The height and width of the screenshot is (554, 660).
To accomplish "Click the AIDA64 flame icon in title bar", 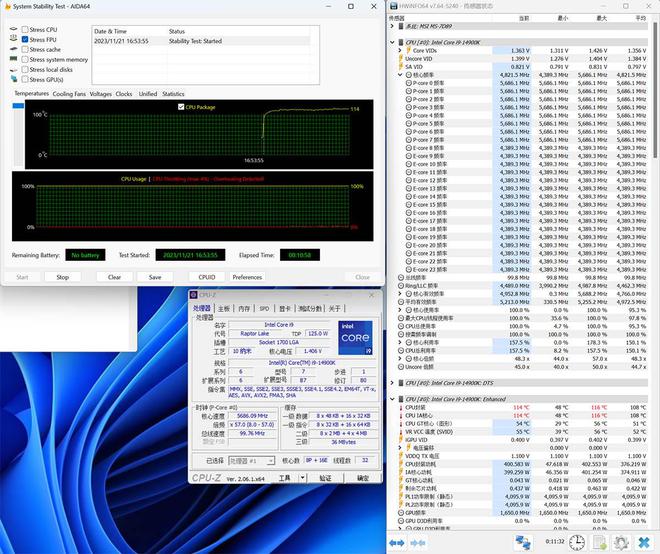I will tap(8, 7).
